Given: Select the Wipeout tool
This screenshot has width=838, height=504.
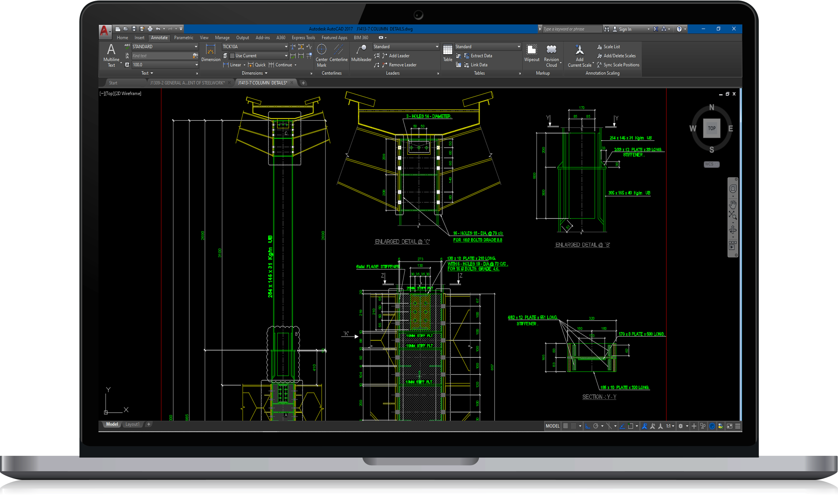Looking at the screenshot, I should click(532, 53).
